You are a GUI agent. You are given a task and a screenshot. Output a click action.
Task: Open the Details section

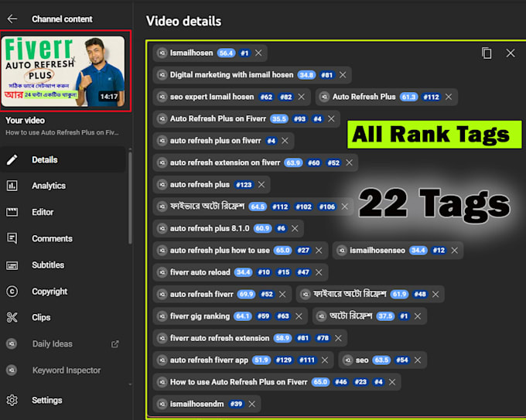click(x=63, y=159)
